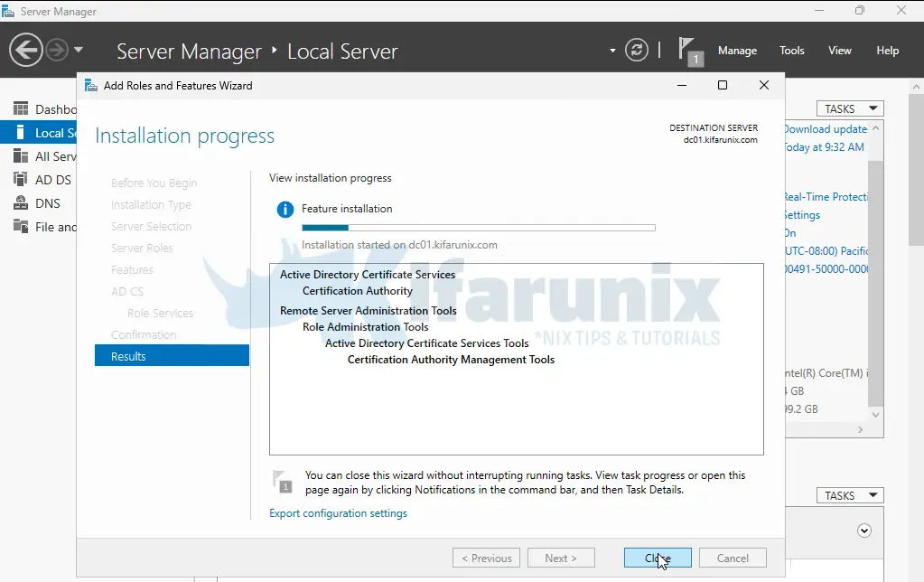
Task: Open the dropdown arrow left of Refresh
Action: pyautogui.click(x=613, y=51)
